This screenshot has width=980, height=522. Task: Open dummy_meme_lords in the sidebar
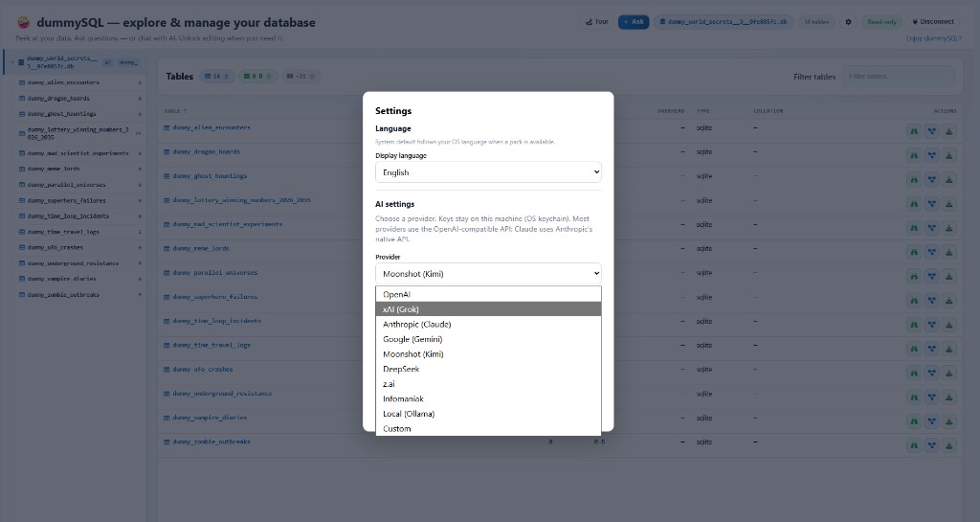click(x=80, y=169)
